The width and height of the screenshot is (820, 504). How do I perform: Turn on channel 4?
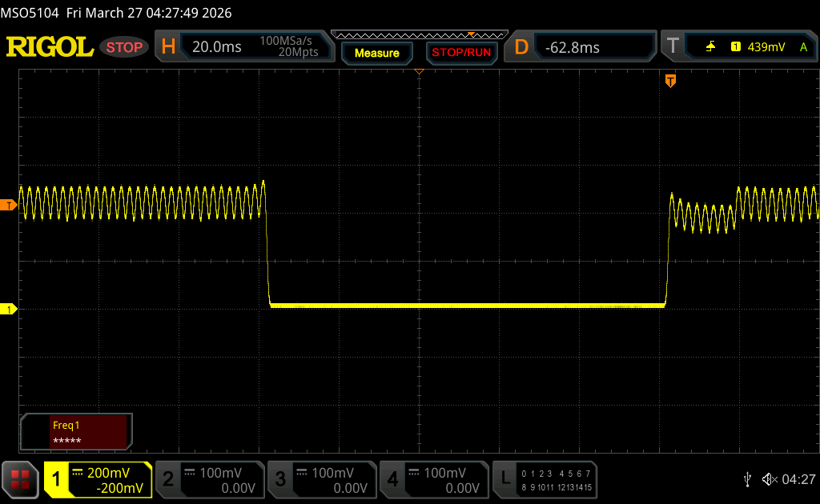(x=434, y=479)
